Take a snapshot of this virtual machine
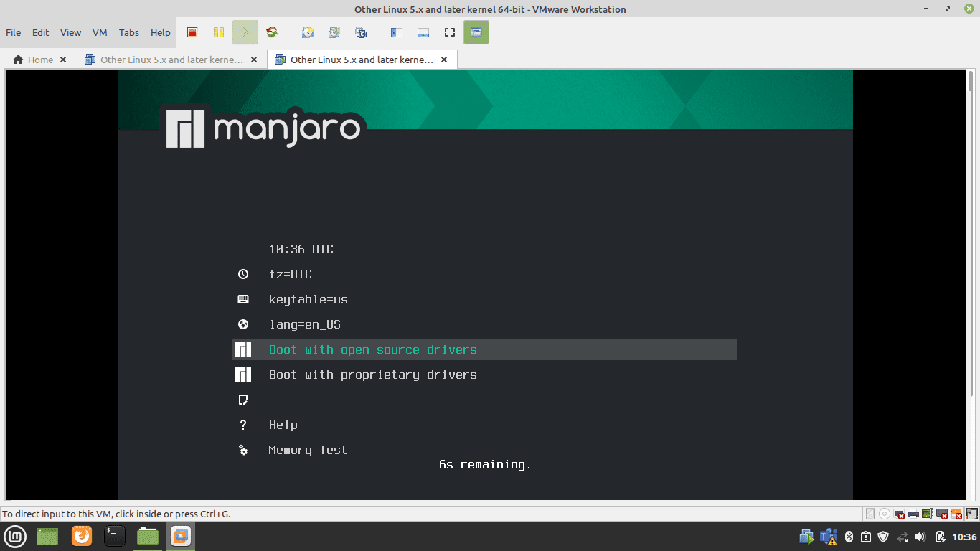 [308, 32]
